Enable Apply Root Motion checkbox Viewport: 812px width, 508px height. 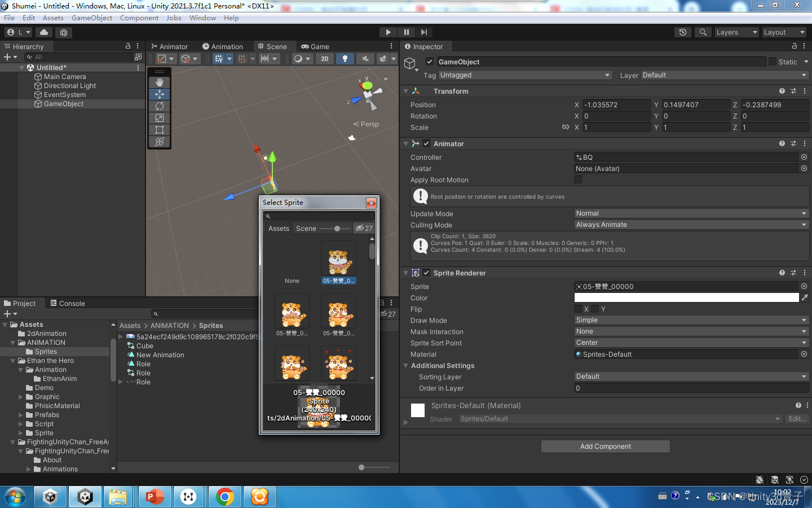pos(578,179)
